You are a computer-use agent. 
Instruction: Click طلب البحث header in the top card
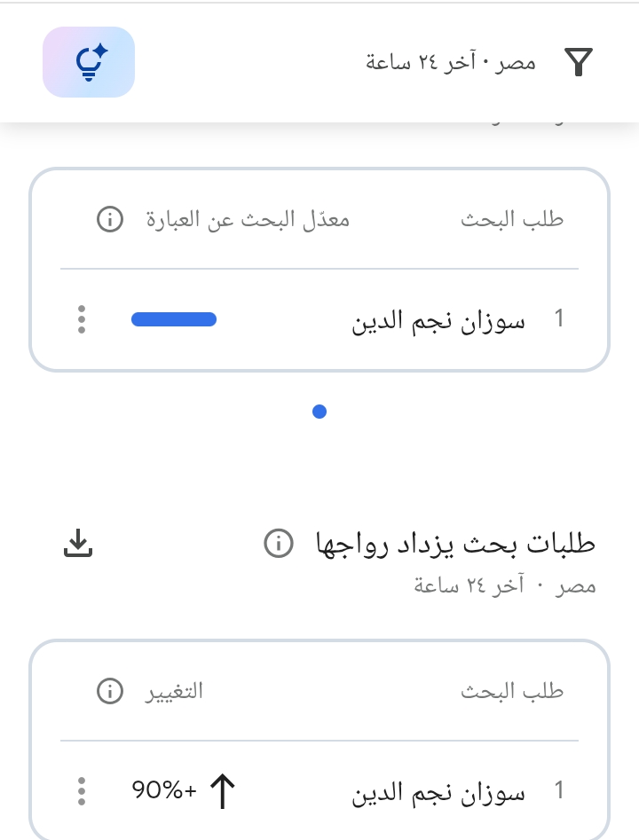[x=512, y=220]
